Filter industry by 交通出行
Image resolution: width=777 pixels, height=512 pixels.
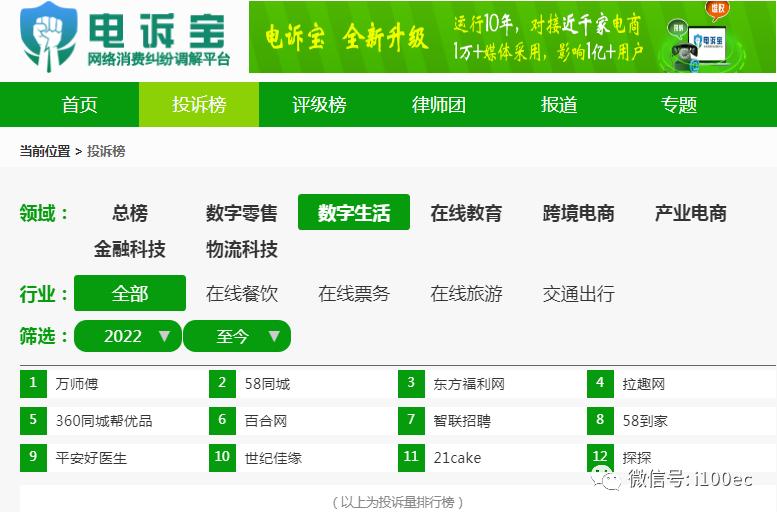point(578,293)
